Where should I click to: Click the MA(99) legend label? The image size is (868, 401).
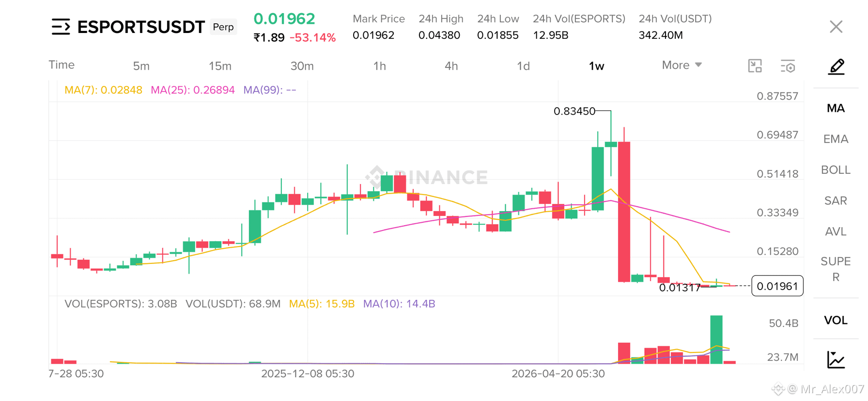click(x=269, y=90)
